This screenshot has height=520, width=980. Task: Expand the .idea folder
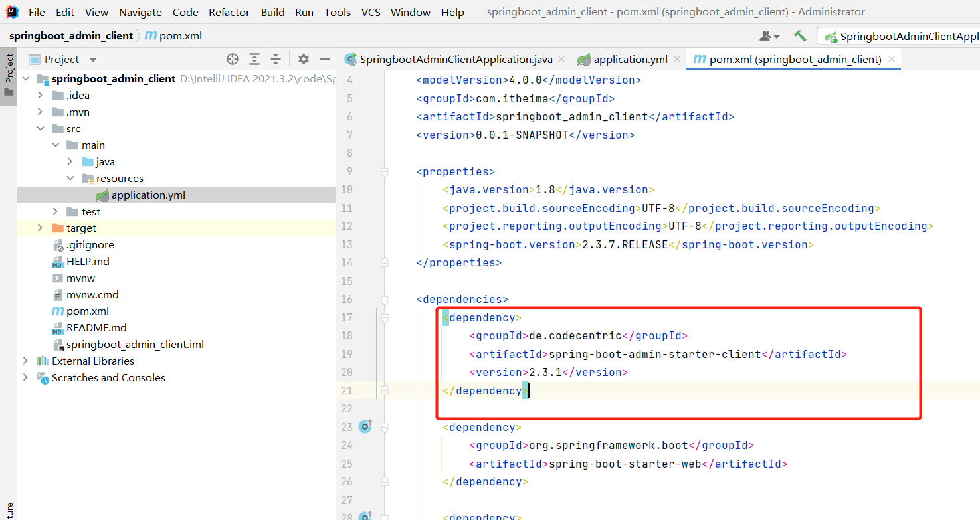41,95
